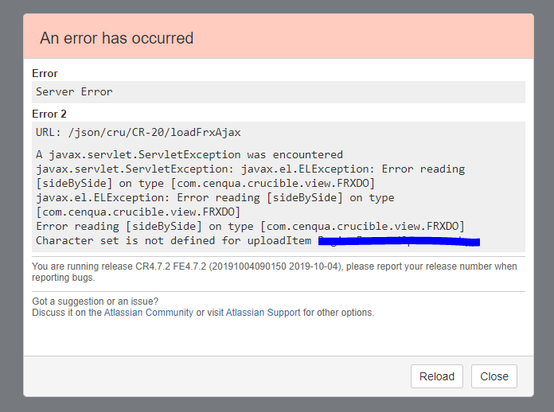554x412 pixels.
Task: Click the URL /json/cru/CR-20/loadFrxAjax line
Action: pos(138,133)
